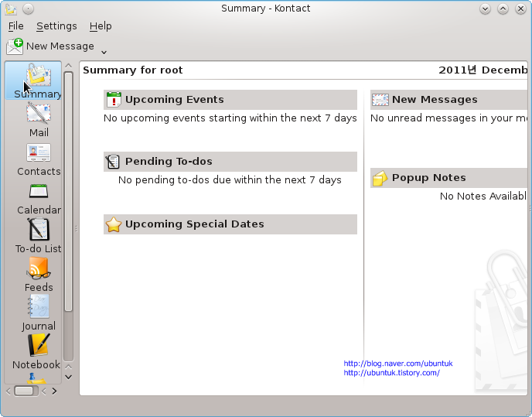
Task: Click the Popup Notes heading
Action: [429, 178]
